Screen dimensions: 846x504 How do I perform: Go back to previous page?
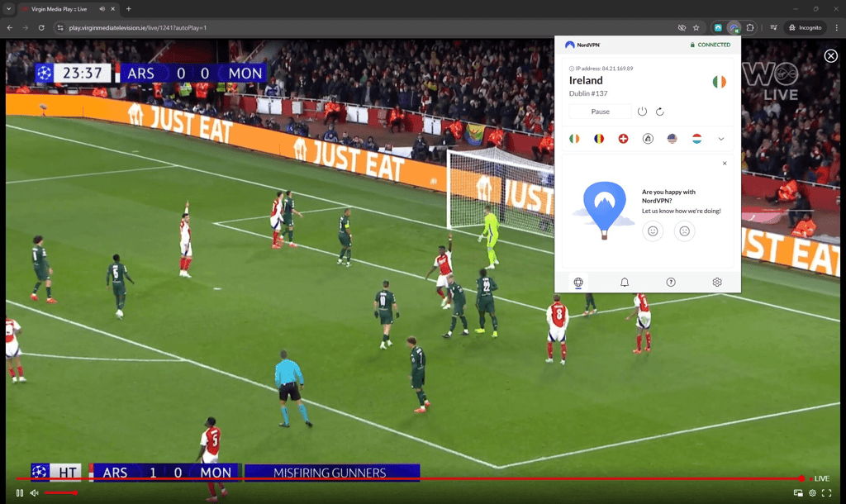pyautogui.click(x=10, y=27)
